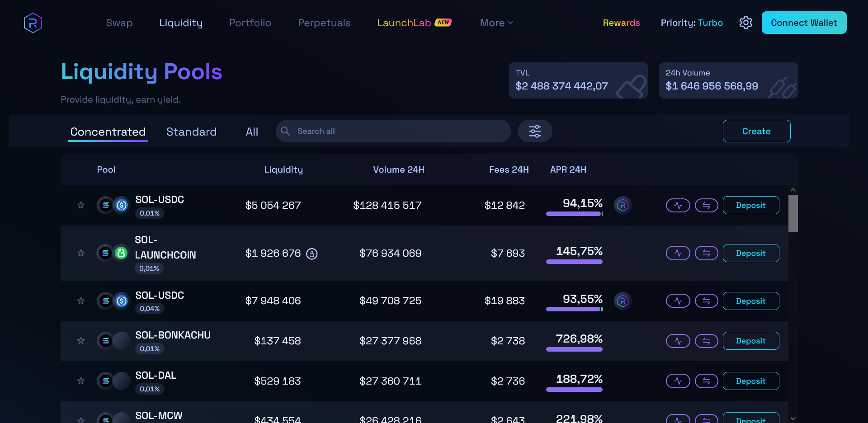Screen dimensions: 868x423
Task: Open chart icon for SOL-LAUNCHCOIN pool
Action: [678, 253]
